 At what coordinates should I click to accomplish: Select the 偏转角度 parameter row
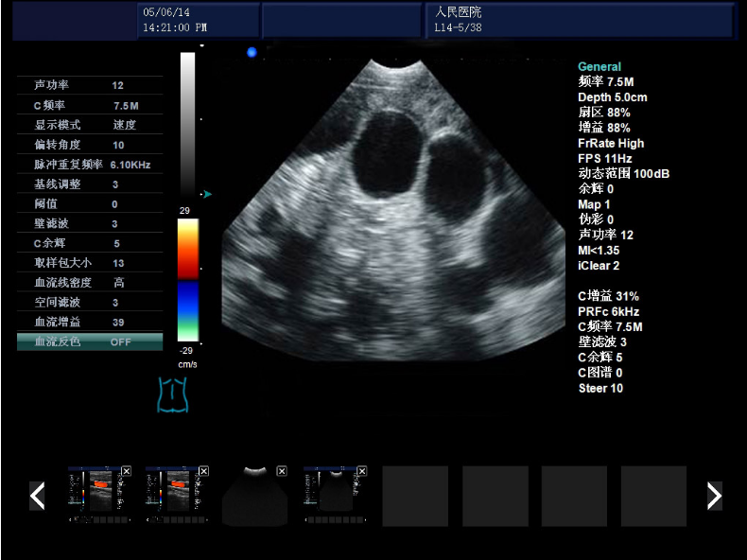pyautogui.click(x=90, y=145)
